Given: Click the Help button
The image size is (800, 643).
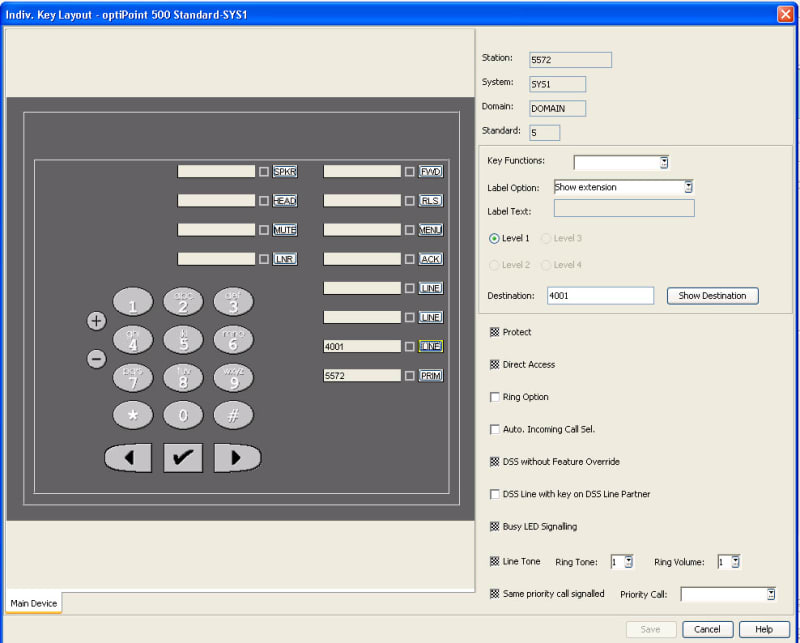Looking at the screenshot, I should coord(764,629).
